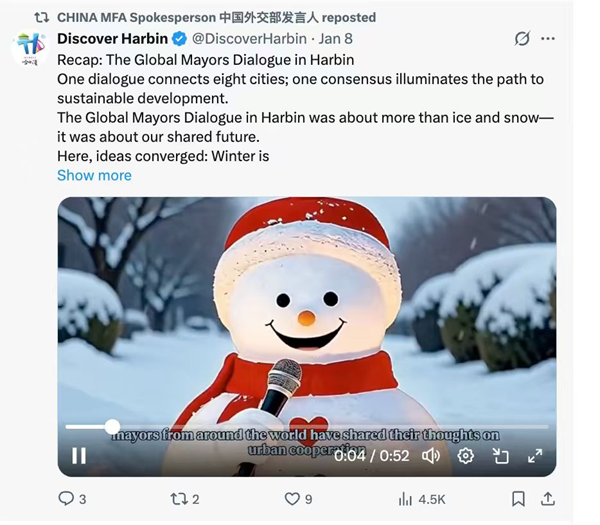600x525 pixels.
Task: Expand text with Show more
Action: coord(94,175)
